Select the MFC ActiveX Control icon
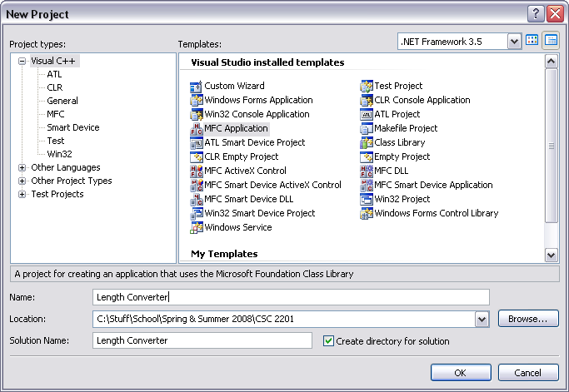 pyautogui.click(x=196, y=171)
